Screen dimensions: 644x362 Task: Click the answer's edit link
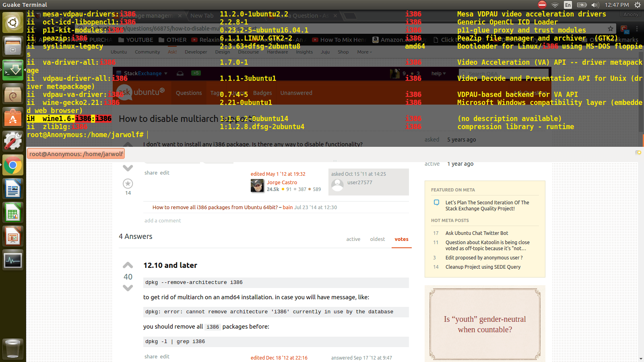165,356
